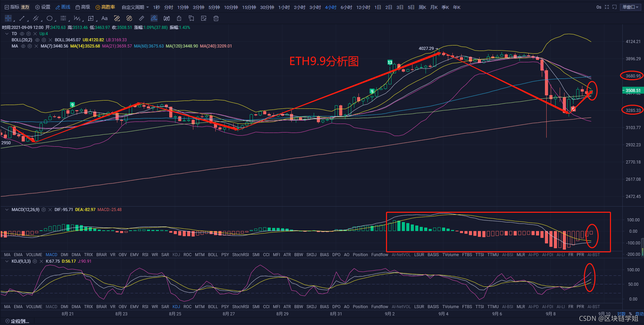Expand the W3 wave tool's sub-arrow
The height and width of the screenshot is (325, 644).
83,21
